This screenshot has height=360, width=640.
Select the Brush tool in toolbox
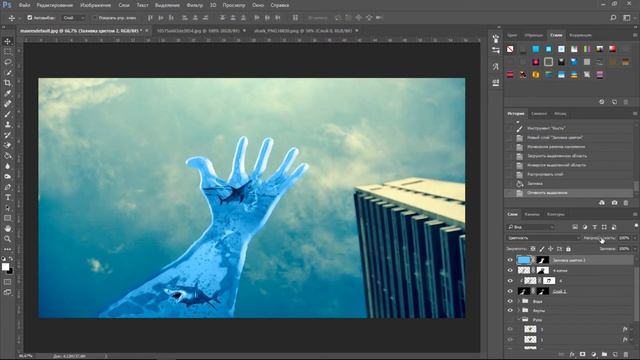[x=8, y=114]
